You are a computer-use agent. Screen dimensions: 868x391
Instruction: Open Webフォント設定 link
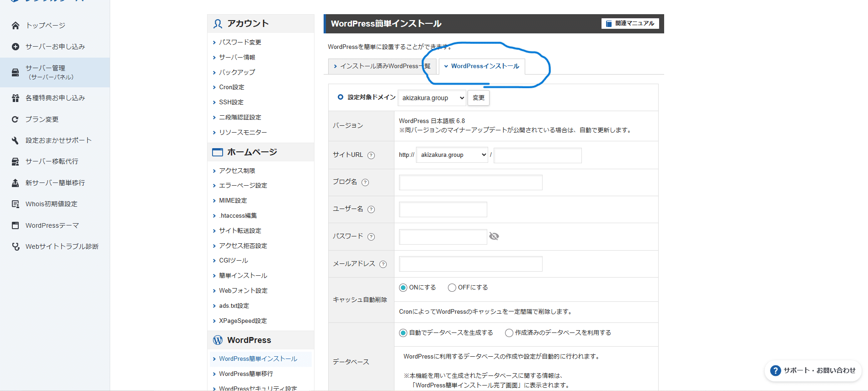pyautogui.click(x=243, y=291)
